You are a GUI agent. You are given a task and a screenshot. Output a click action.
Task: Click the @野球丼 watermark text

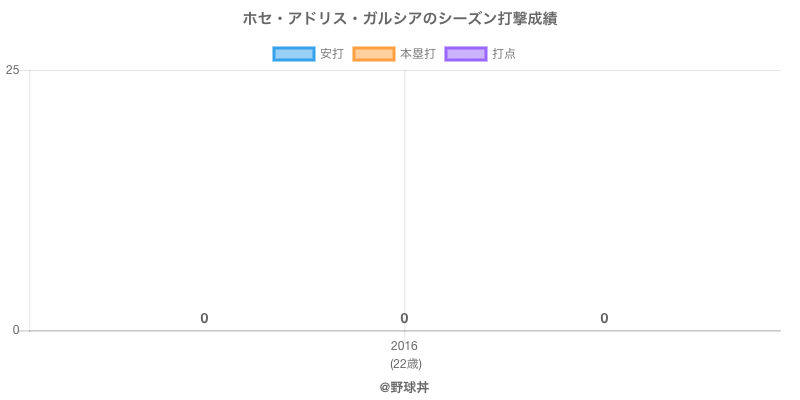click(404, 387)
